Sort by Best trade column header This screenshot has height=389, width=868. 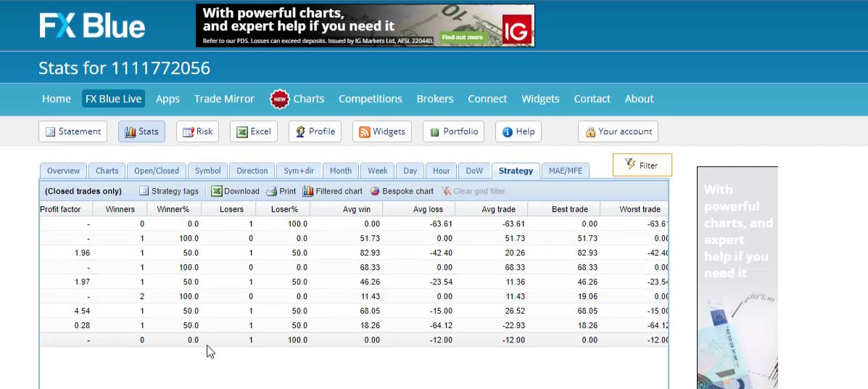pos(564,209)
